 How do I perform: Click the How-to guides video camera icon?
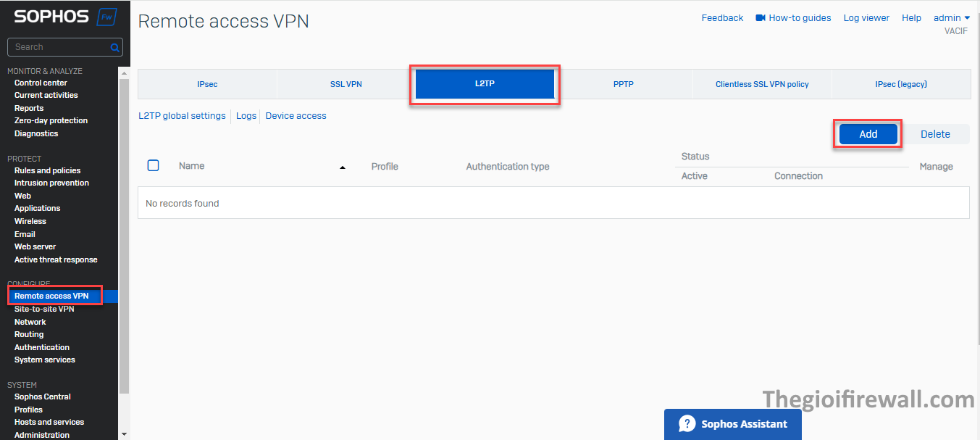(761, 18)
